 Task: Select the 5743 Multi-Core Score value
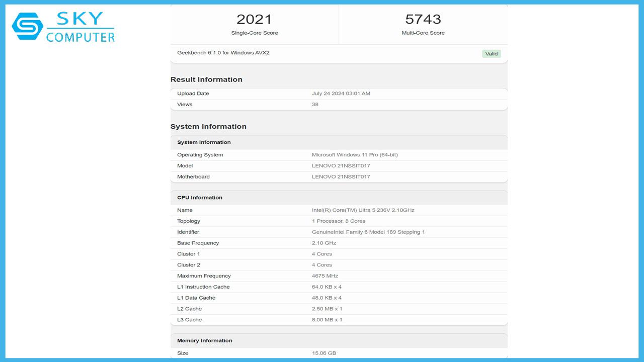pyautogui.click(x=423, y=19)
